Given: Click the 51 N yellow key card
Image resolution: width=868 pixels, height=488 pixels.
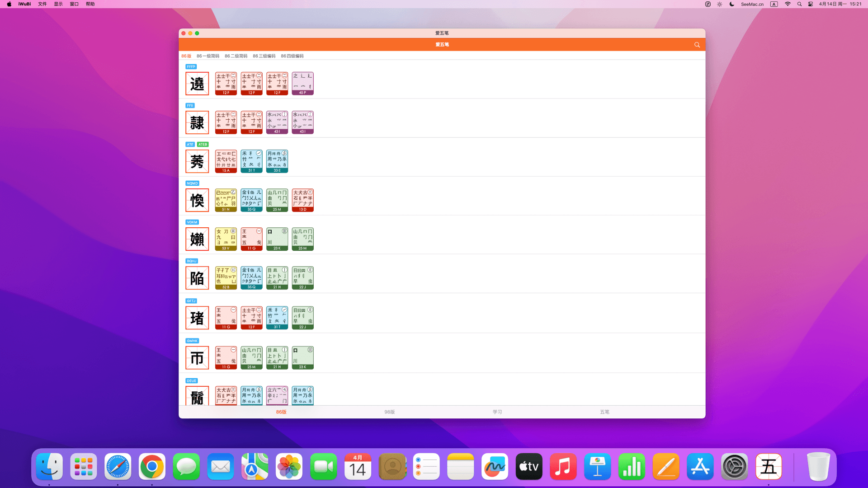Looking at the screenshot, I should 226,200.
